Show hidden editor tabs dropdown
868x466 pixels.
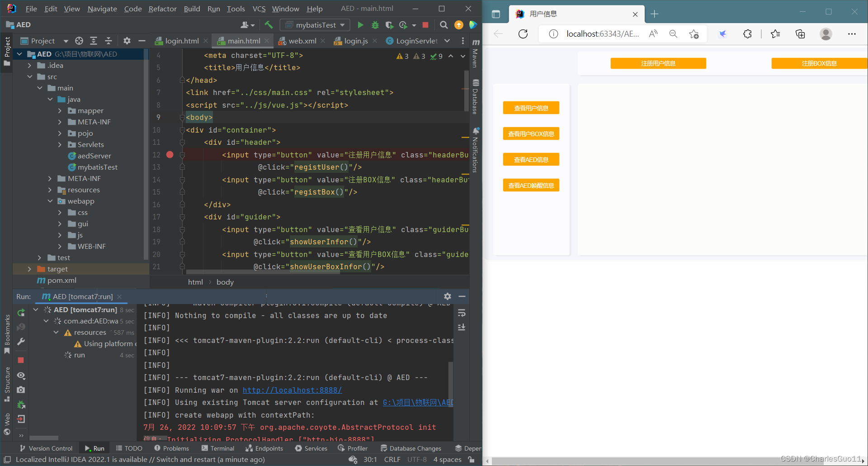tap(447, 41)
